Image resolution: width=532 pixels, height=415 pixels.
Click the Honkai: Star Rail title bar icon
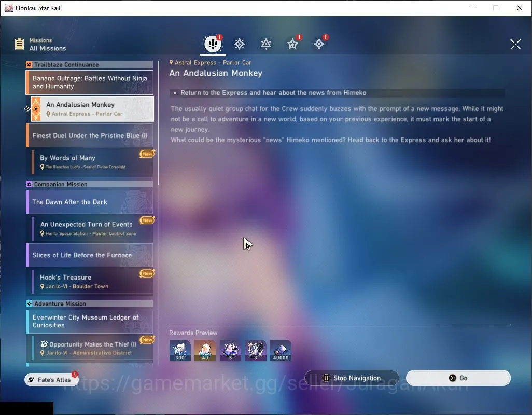(x=8, y=8)
